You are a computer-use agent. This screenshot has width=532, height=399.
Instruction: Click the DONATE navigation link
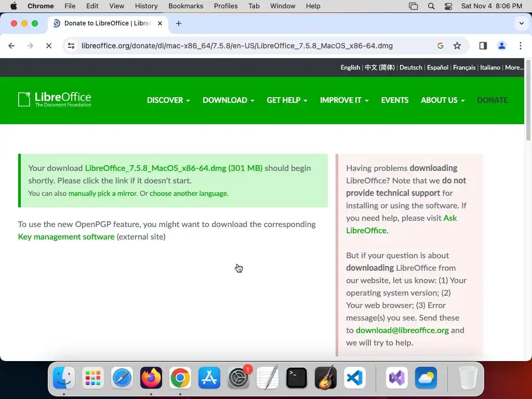point(493,100)
